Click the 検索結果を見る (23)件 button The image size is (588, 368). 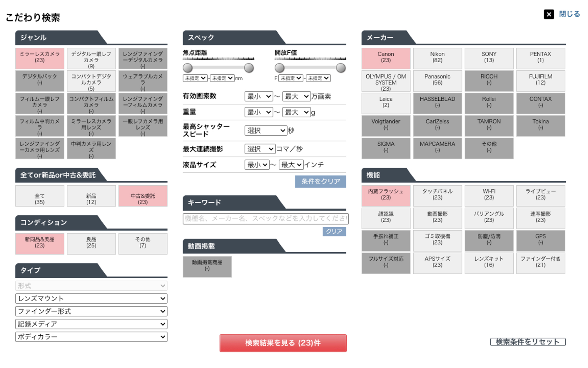pyautogui.click(x=283, y=343)
